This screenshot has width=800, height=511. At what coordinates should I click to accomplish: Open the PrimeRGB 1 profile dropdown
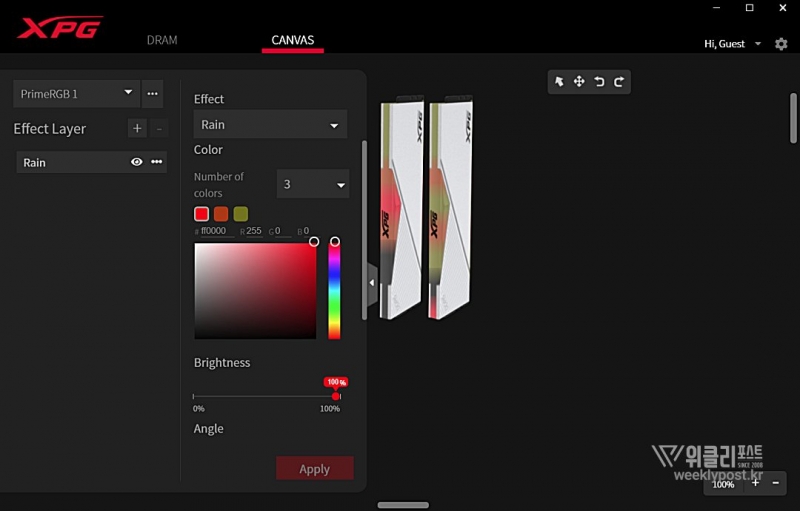pyautogui.click(x=76, y=94)
